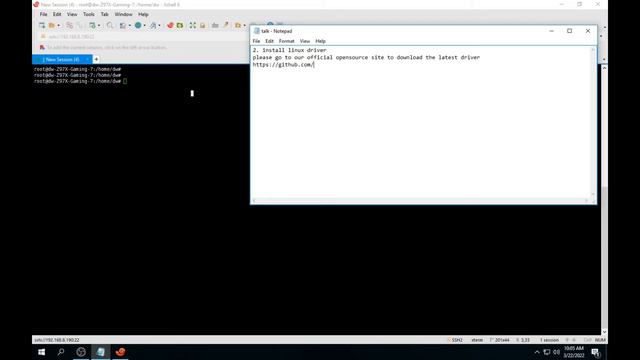This screenshot has height=360, width=640.
Task: Click the Layout icon before the globe
Action: 123,25
